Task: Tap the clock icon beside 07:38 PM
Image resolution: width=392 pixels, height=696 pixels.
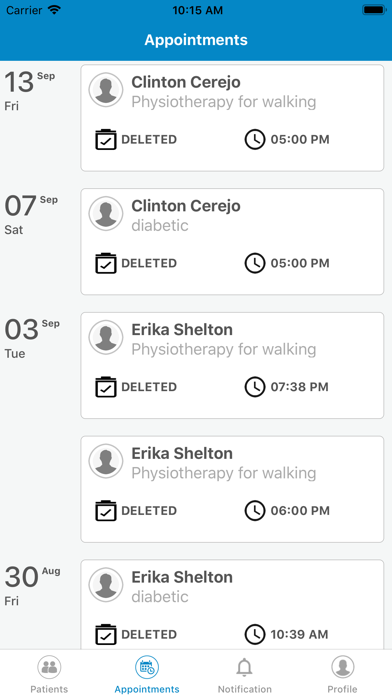Action: [x=255, y=387]
